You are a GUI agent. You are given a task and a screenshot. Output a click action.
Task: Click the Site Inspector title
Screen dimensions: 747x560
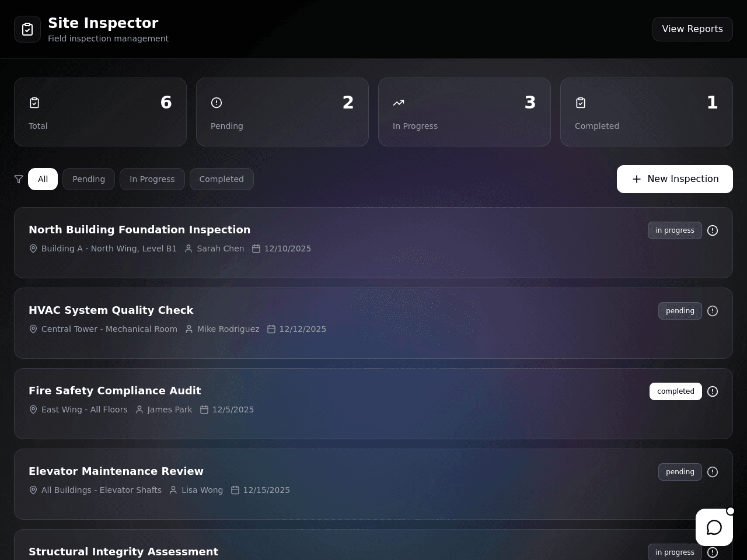coord(103,23)
